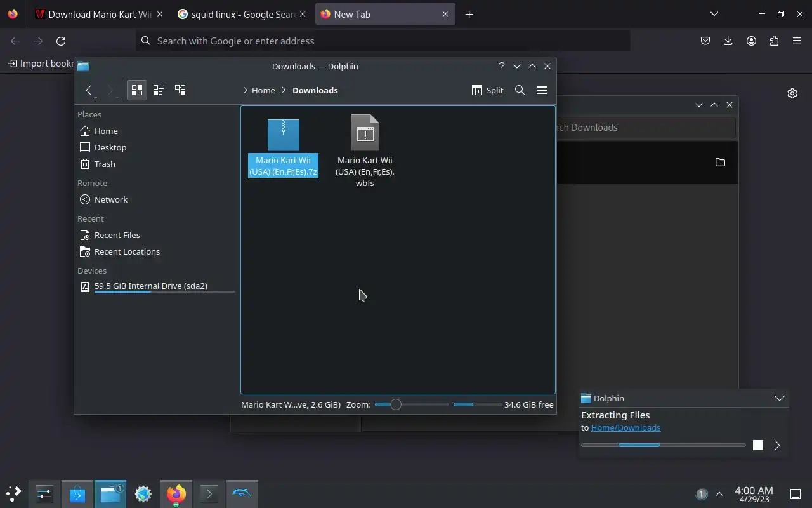
Task: Click Home in the breadcrumb path
Action: (x=263, y=90)
